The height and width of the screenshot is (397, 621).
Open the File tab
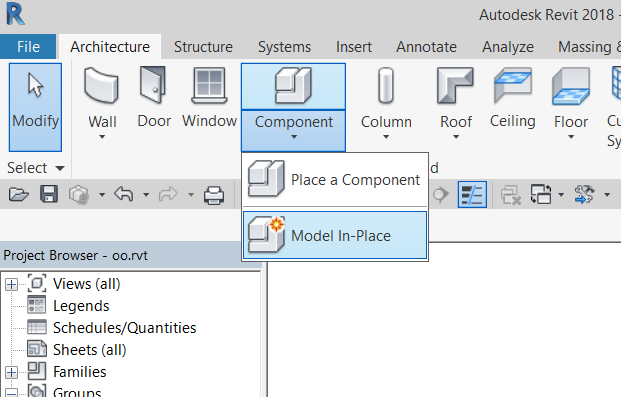tap(28, 47)
